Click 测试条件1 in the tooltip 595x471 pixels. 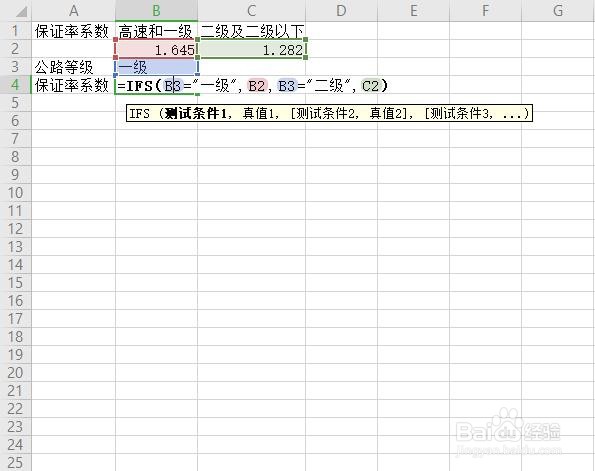tap(196, 113)
